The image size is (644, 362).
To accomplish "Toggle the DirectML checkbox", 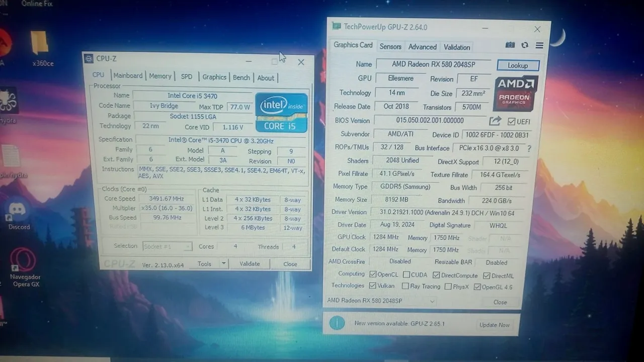I will point(487,276).
